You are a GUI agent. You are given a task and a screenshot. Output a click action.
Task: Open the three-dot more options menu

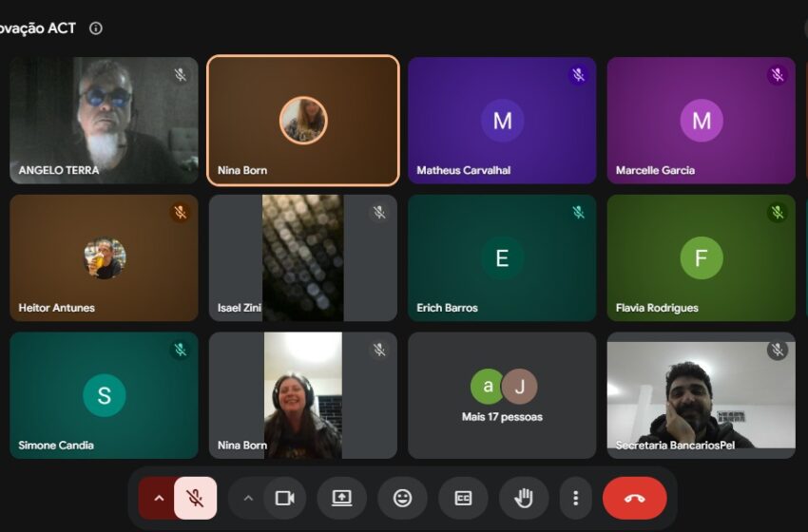click(x=576, y=498)
